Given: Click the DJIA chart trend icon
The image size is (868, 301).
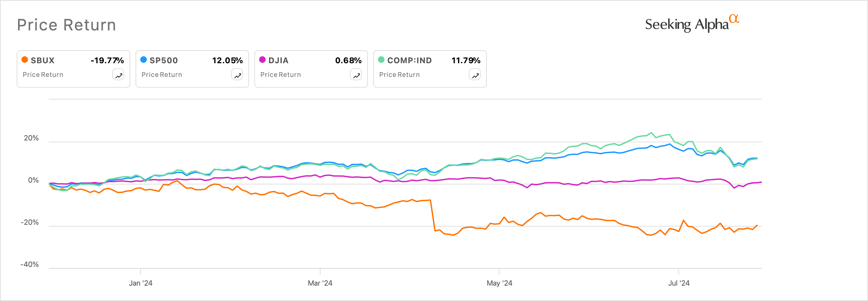Looking at the screenshot, I should click(x=356, y=75).
